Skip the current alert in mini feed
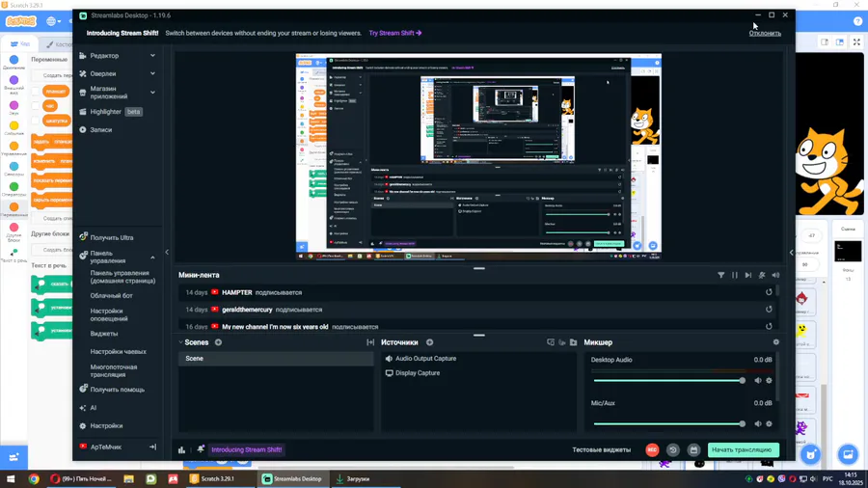The width and height of the screenshot is (868, 488). tap(747, 275)
